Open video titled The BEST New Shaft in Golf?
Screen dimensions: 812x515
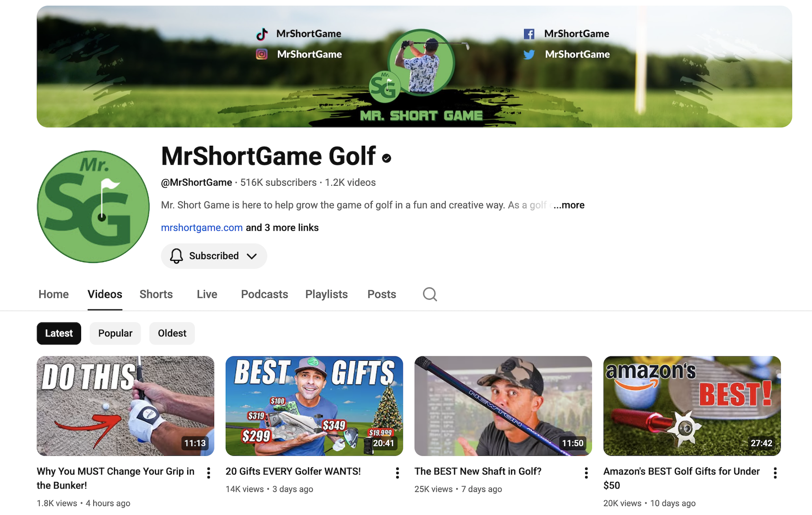(478, 471)
